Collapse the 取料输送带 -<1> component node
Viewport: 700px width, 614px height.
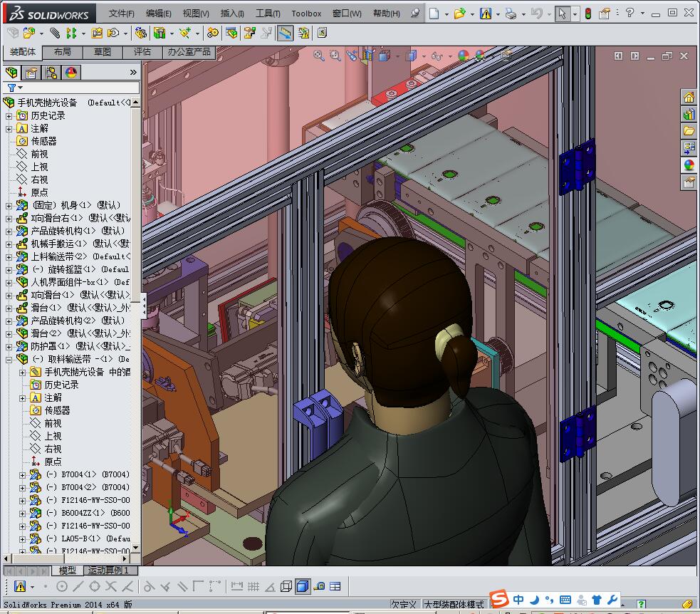(x=9, y=360)
